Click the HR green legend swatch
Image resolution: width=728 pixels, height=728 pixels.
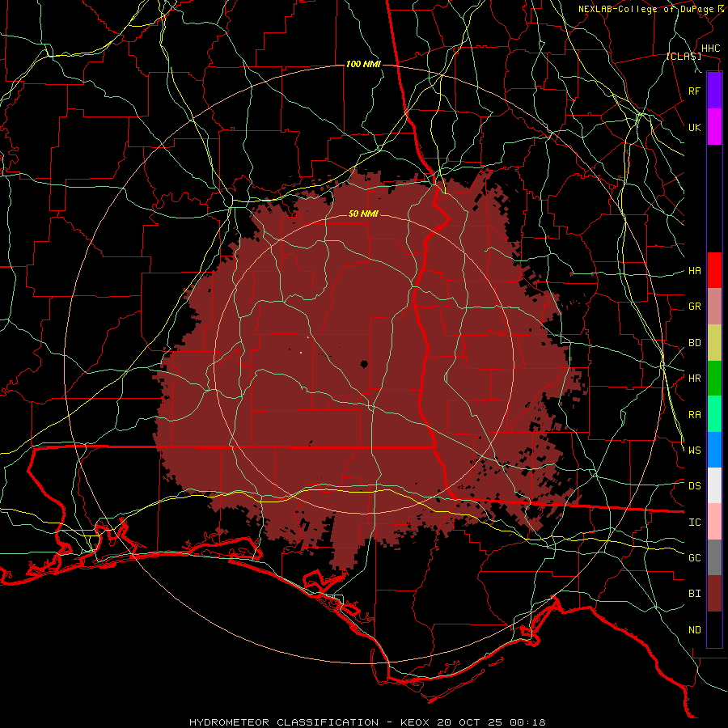point(714,379)
